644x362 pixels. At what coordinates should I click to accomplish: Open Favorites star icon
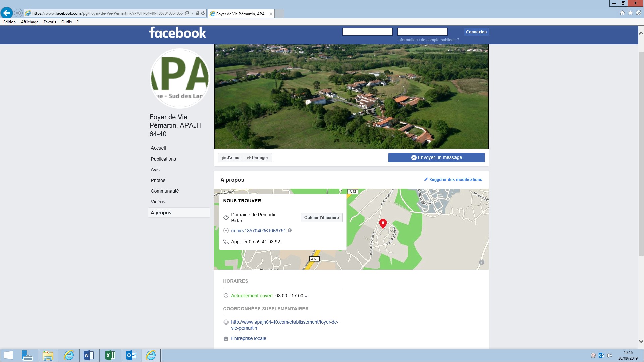(x=631, y=13)
